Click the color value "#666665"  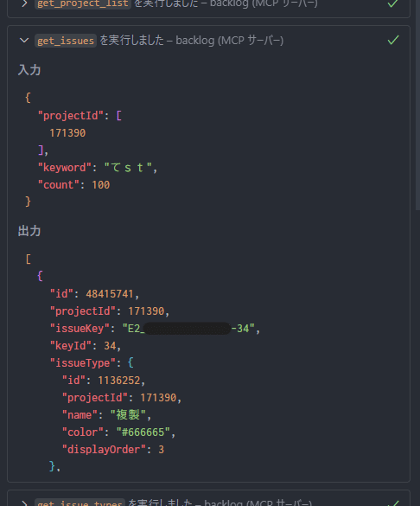pyautogui.click(x=143, y=432)
